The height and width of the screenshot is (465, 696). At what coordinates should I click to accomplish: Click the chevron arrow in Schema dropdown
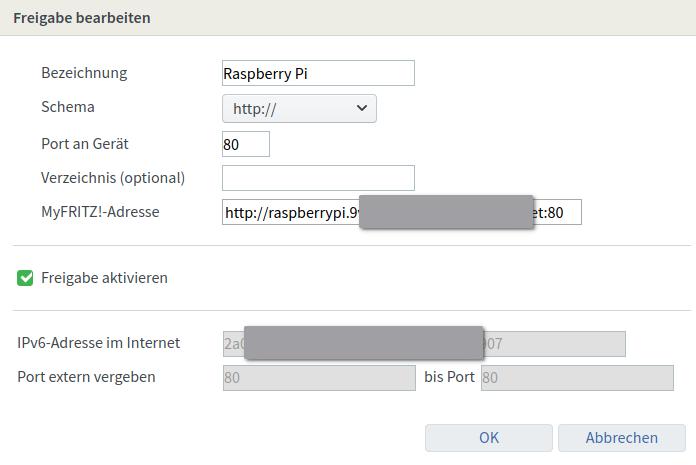pyautogui.click(x=361, y=108)
